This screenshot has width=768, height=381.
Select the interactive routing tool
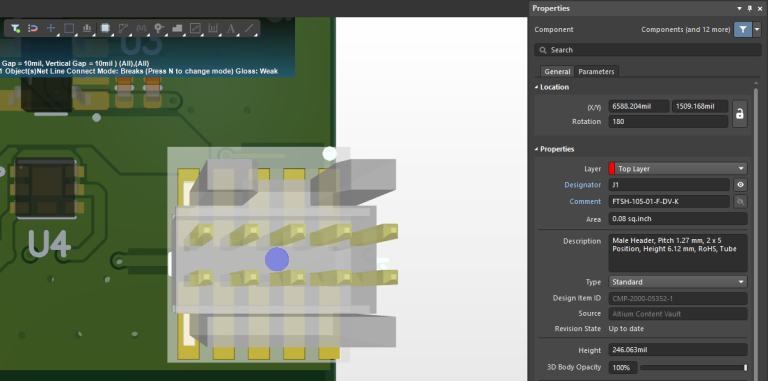coord(123,28)
